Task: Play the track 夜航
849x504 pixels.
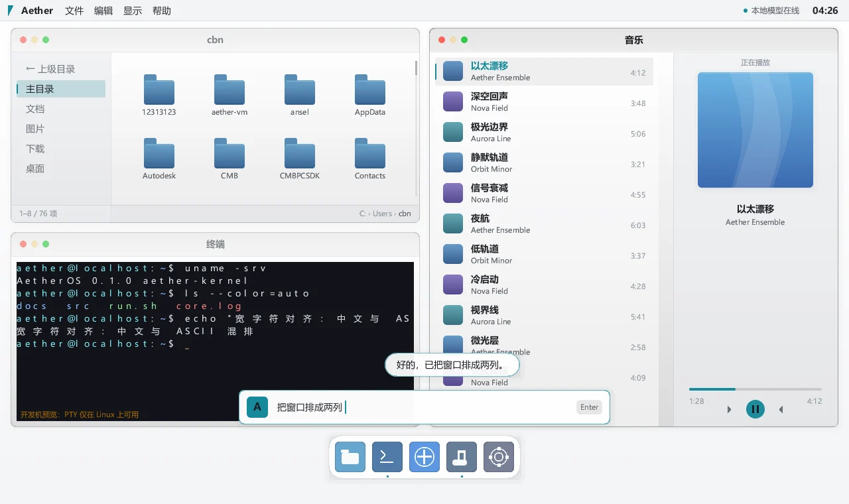Action: click(544, 223)
